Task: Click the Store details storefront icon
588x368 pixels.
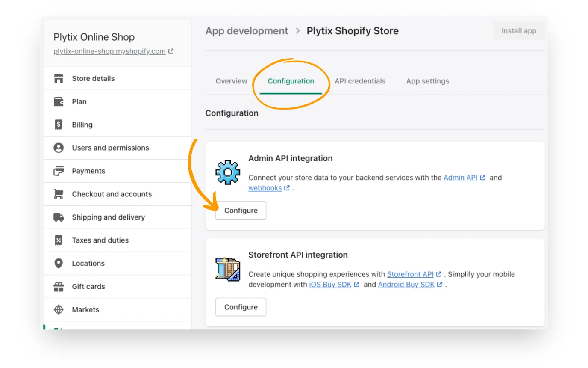Action: (60, 78)
